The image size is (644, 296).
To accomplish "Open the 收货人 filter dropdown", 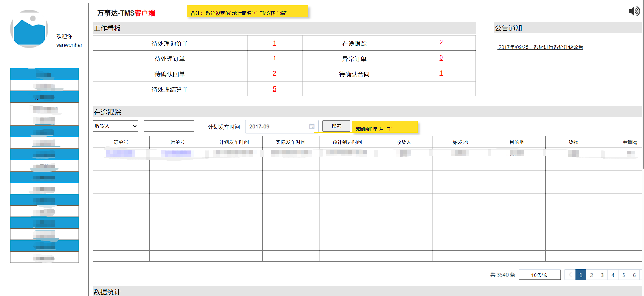I will point(115,126).
